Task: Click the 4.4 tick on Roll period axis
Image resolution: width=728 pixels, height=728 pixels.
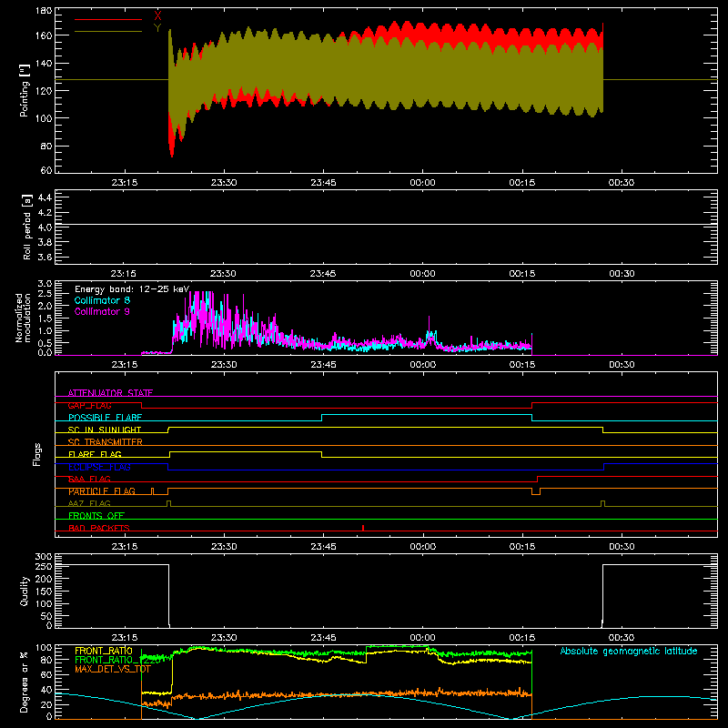Action: [x=45, y=197]
